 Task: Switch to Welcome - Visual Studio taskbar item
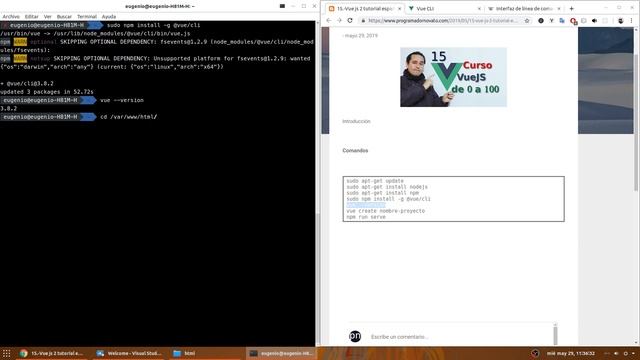point(129,353)
